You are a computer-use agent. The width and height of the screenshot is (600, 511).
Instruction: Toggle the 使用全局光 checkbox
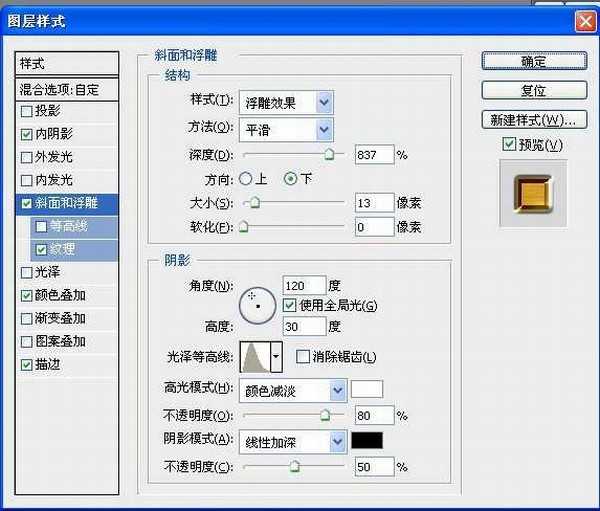pyautogui.click(x=290, y=304)
